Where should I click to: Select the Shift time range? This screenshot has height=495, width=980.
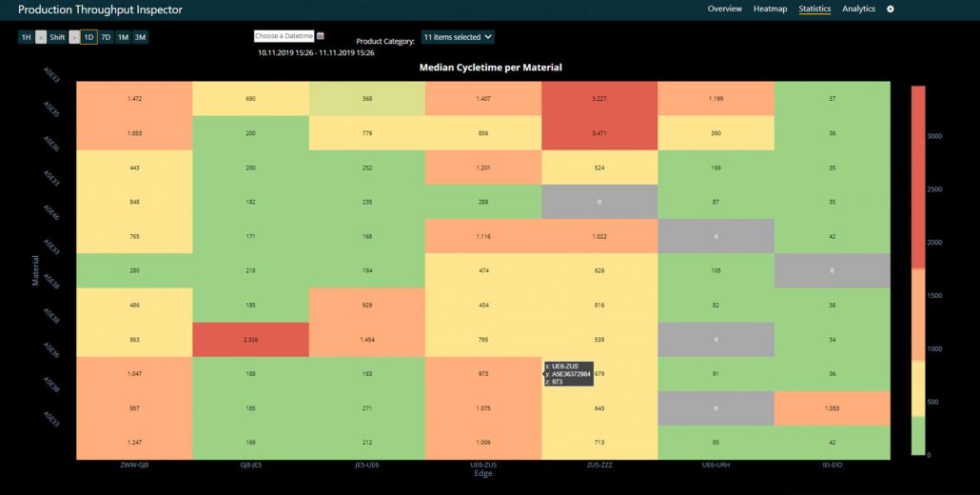(x=57, y=37)
